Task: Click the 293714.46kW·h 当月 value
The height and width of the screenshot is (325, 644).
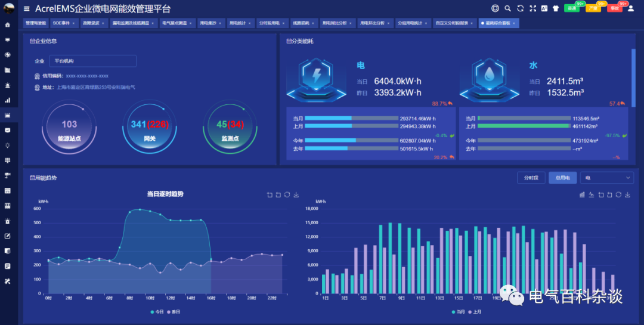Action: [x=417, y=119]
